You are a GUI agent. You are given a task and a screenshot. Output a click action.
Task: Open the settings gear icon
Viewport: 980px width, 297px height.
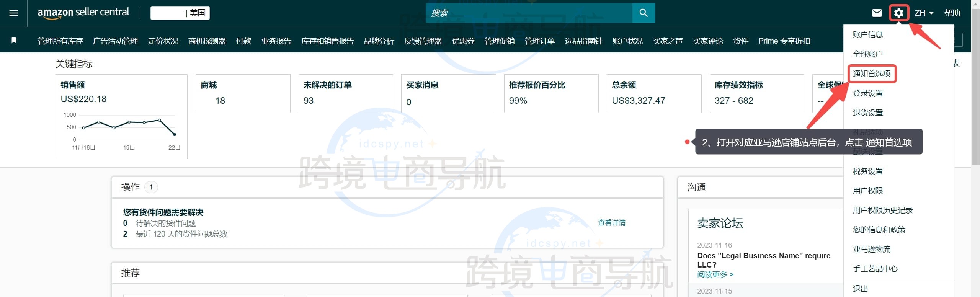[x=898, y=13]
